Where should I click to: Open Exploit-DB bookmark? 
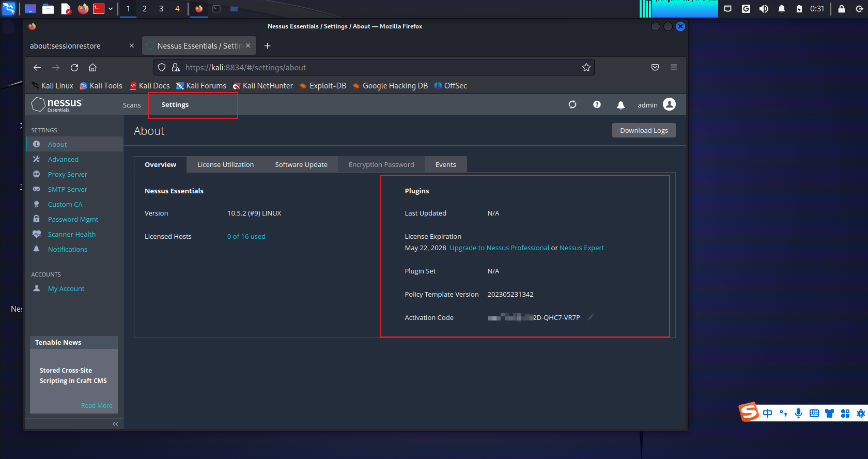click(323, 86)
